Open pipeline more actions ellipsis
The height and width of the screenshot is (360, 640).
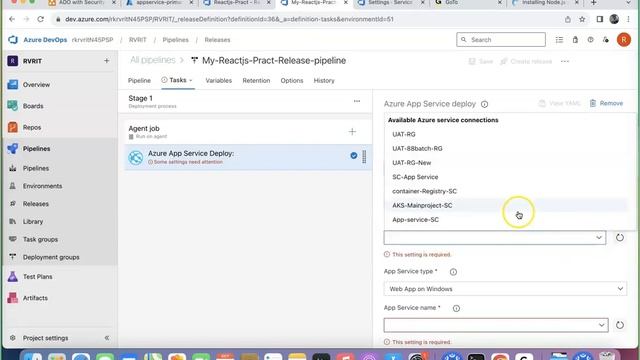(x=565, y=61)
